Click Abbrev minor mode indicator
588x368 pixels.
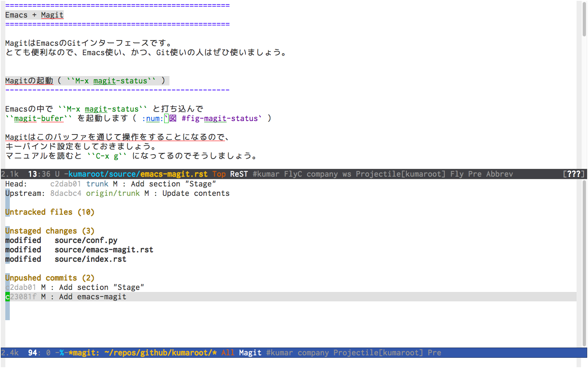[499, 174]
